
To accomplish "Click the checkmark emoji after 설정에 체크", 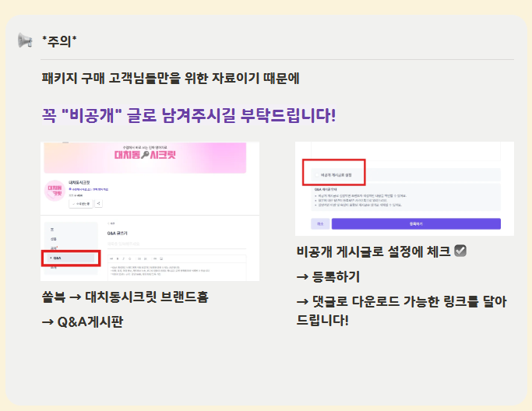I will pyautogui.click(x=460, y=251).
